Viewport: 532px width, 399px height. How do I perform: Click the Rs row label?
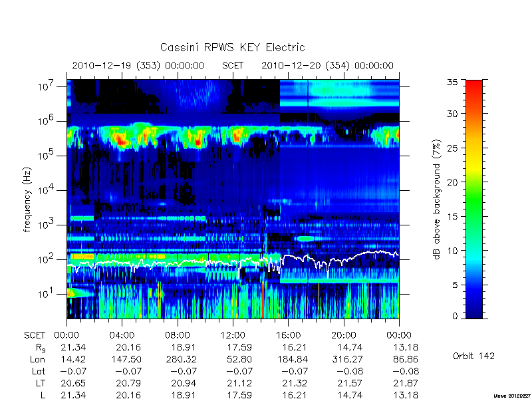coord(41,348)
